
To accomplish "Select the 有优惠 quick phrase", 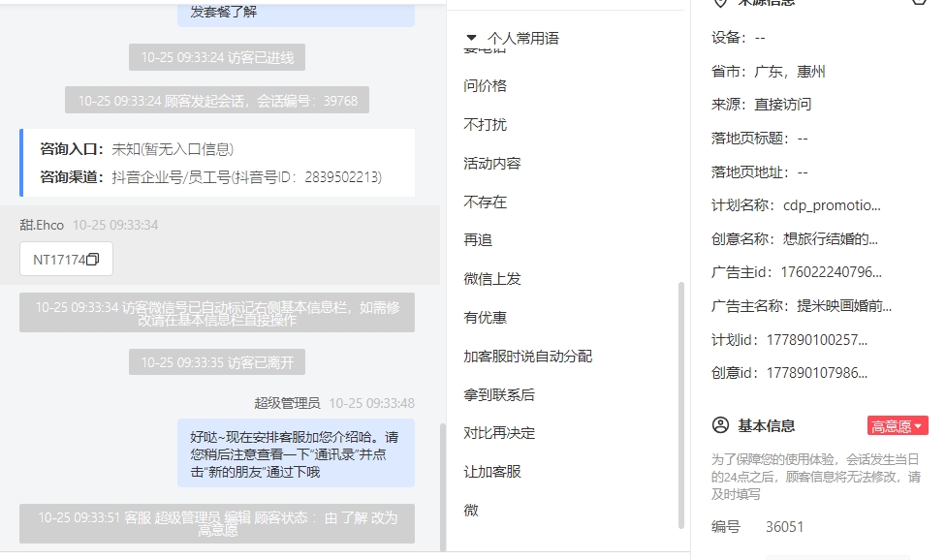I will click(x=485, y=317).
